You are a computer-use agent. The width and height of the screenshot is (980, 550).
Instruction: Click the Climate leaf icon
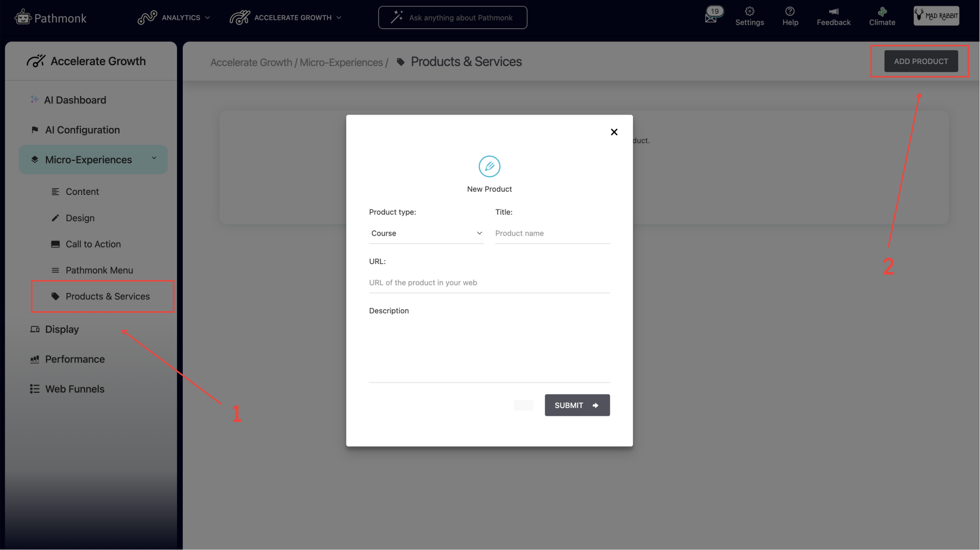coord(882,12)
